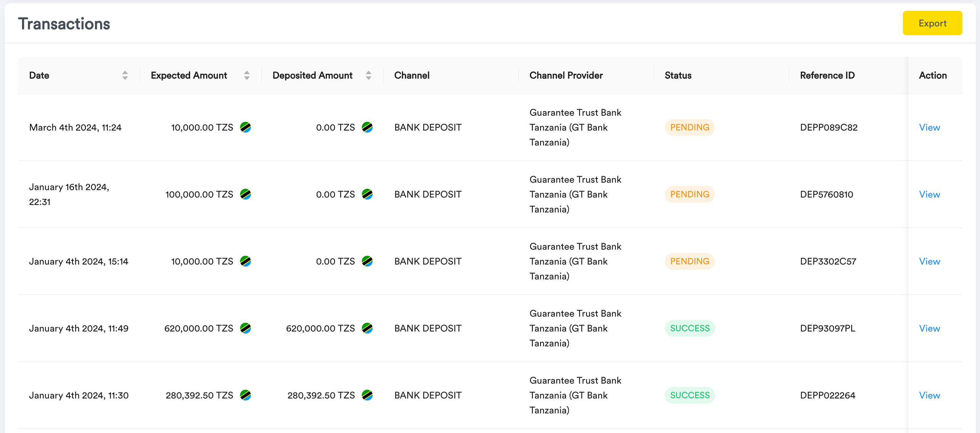Click SUCCESS badge for DEPP022264

pos(690,395)
